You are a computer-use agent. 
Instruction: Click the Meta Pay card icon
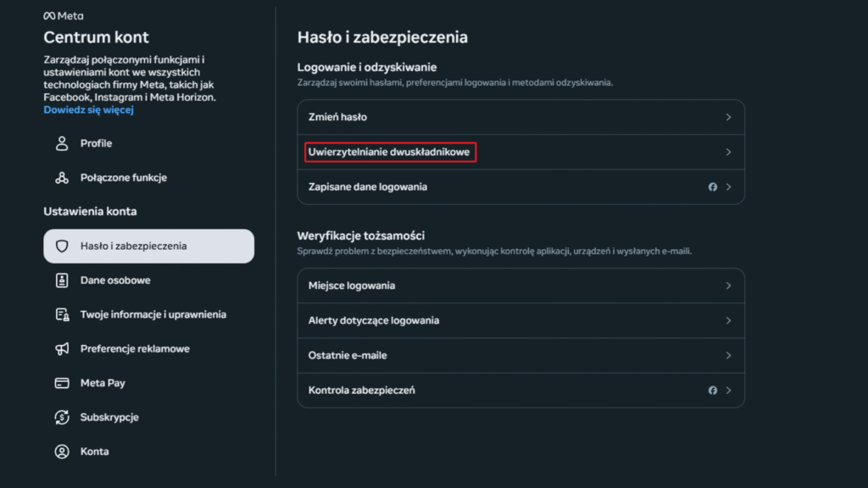click(62, 383)
